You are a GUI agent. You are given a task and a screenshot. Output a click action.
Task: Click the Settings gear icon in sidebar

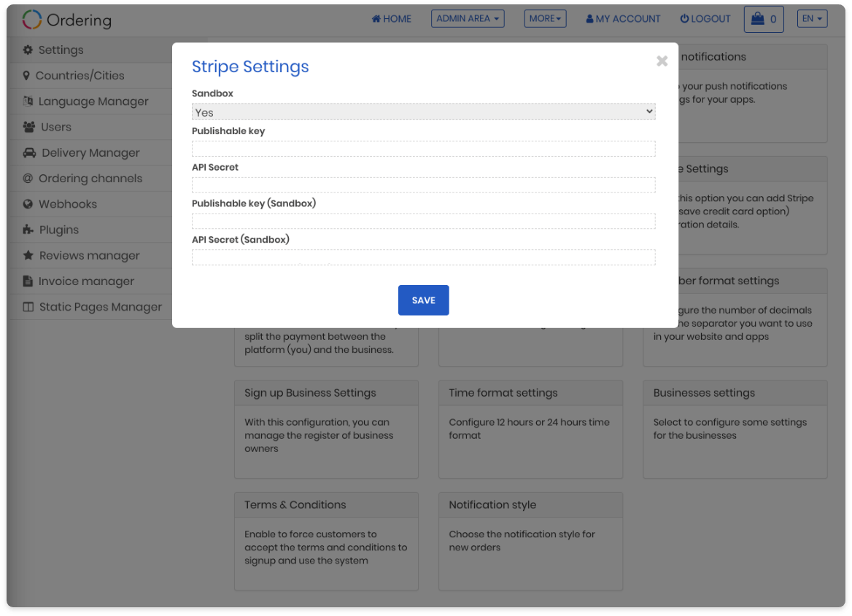tap(28, 50)
